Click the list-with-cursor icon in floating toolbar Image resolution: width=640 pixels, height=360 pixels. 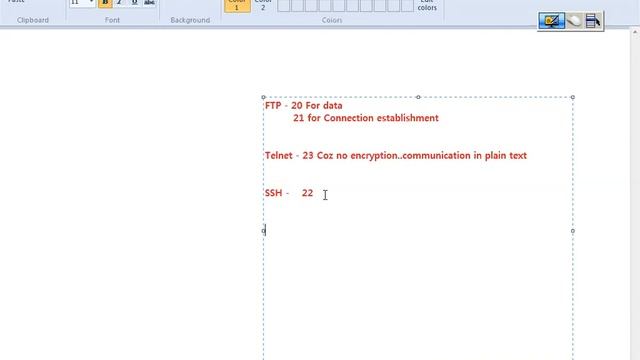tap(593, 21)
